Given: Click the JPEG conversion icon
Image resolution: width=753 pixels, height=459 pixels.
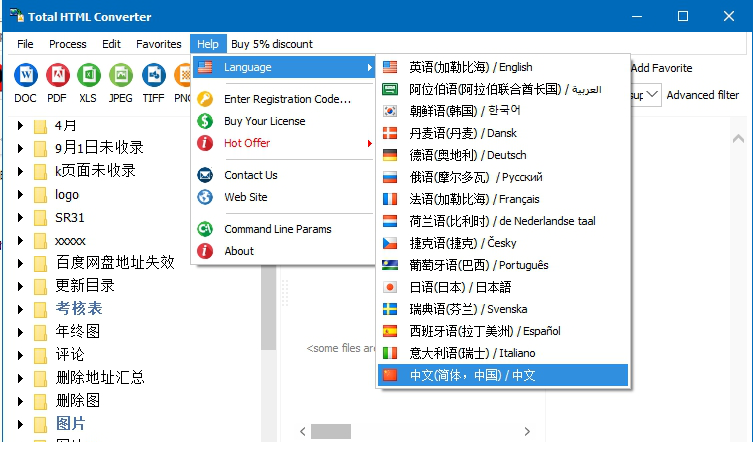Looking at the screenshot, I should click(121, 75).
